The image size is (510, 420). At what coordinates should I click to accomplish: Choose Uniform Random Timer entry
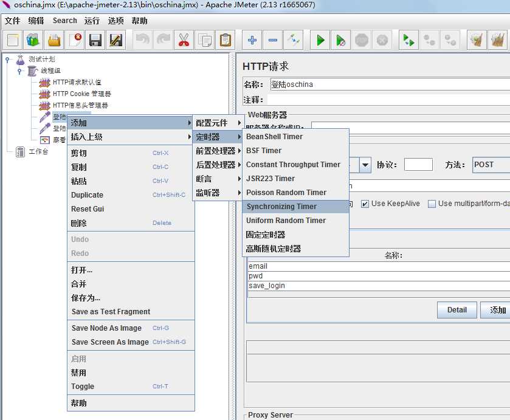(295, 221)
